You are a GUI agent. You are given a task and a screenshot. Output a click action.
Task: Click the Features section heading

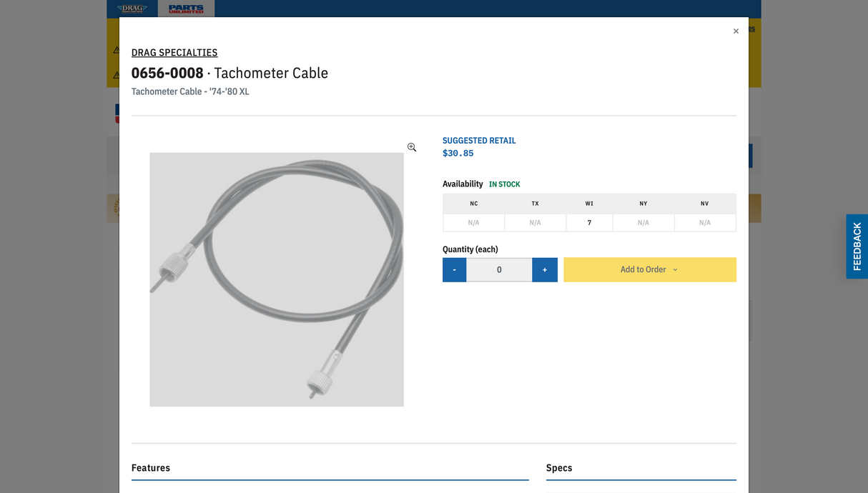click(151, 468)
